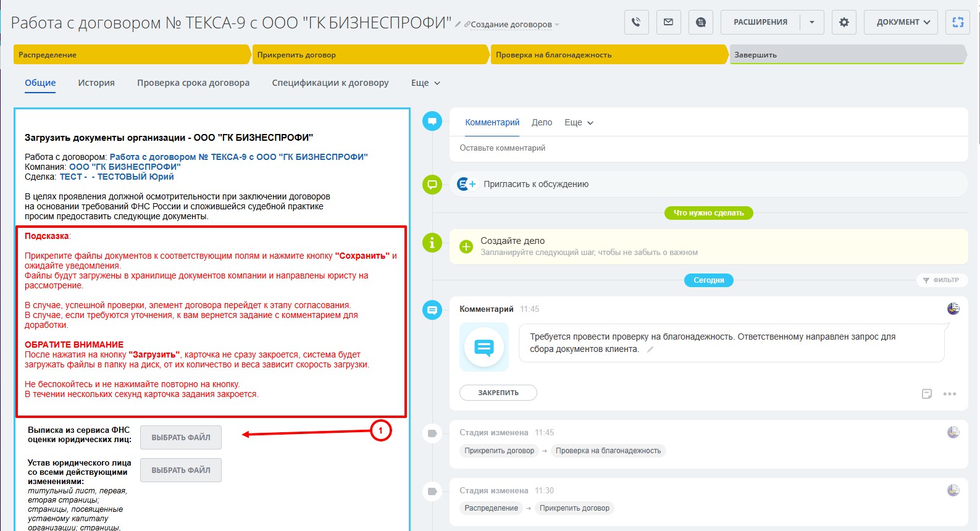980x531 pixels.
Task: Expand Еще in the main tab bar
Action: 425,83
